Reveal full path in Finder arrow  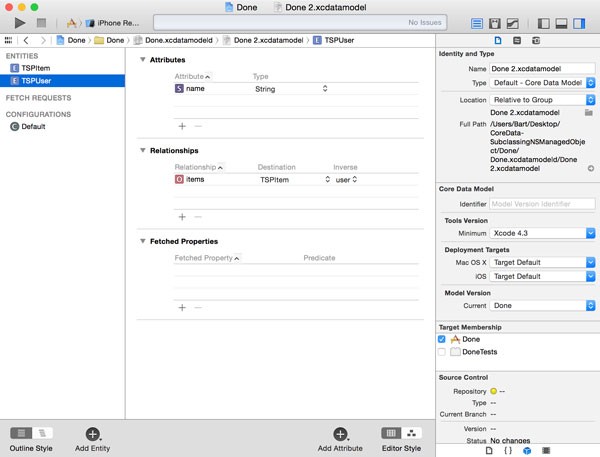pyautogui.click(x=591, y=168)
